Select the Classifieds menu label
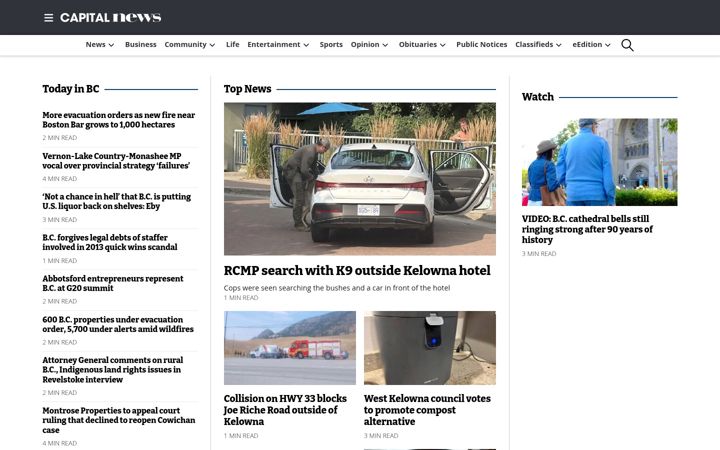The width and height of the screenshot is (720, 450). [534, 45]
